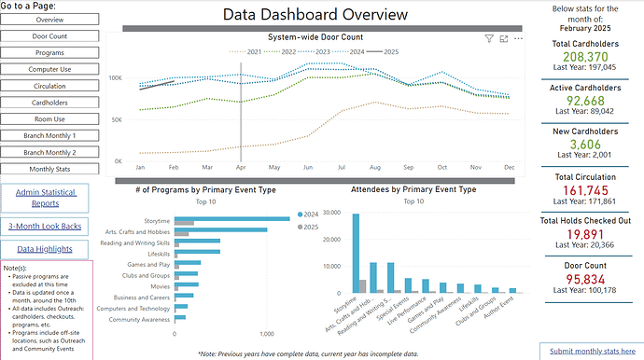Open the Data Highlights link

coord(45,249)
